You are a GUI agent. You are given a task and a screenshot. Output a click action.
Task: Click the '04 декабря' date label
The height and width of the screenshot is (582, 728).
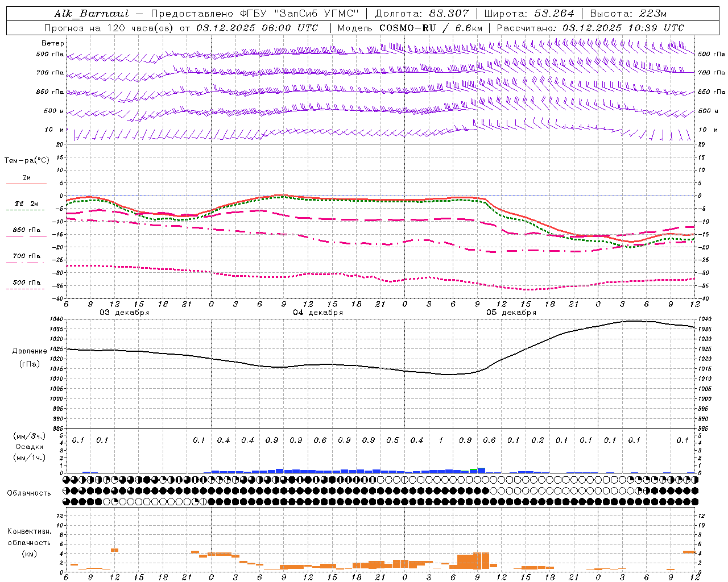[x=318, y=313]
